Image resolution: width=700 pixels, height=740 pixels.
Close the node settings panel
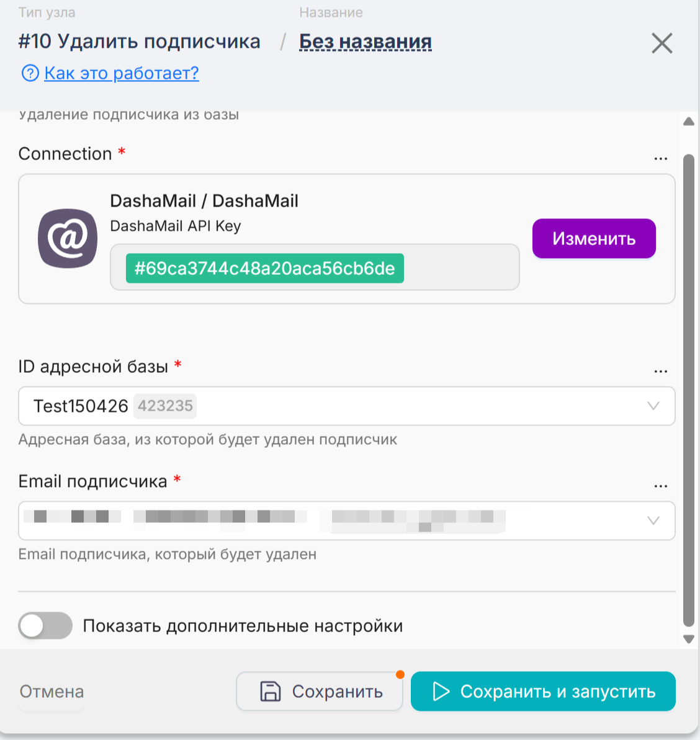click(x=662, y=43)
